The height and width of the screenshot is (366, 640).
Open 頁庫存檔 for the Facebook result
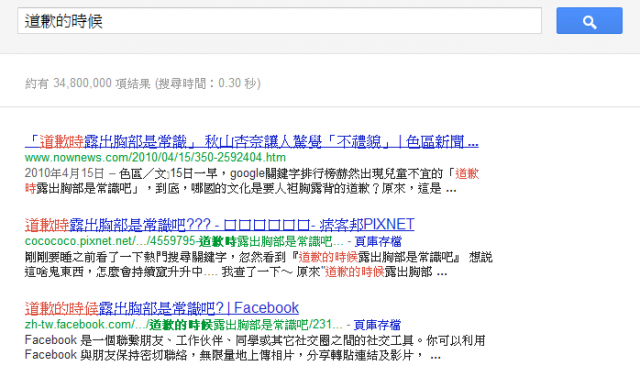point(377,325)
